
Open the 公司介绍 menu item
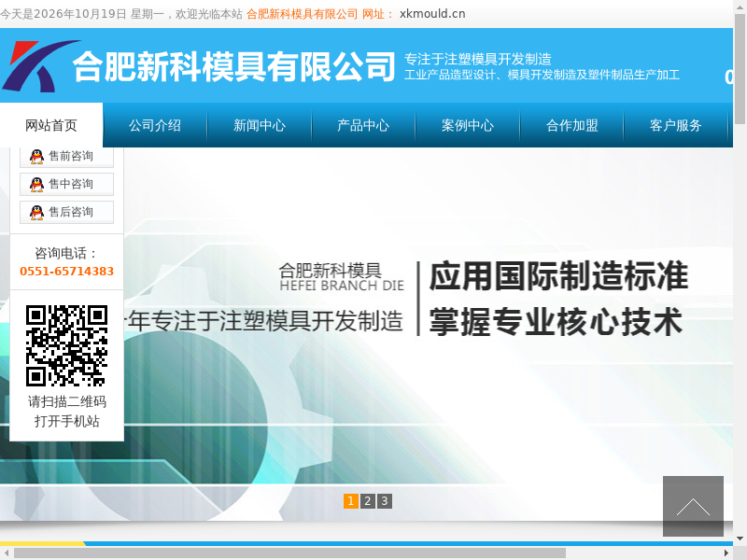coord(155,125)
